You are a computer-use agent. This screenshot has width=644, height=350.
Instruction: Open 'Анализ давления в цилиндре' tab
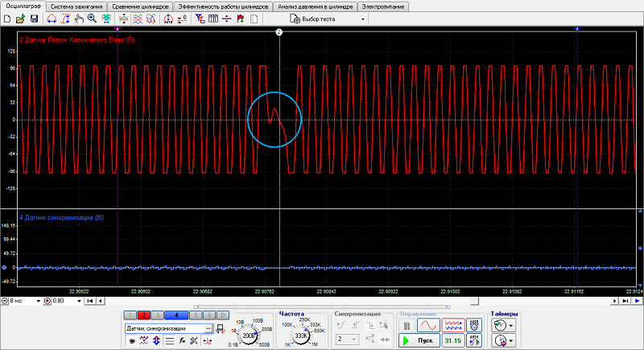(x=315, y=6)
